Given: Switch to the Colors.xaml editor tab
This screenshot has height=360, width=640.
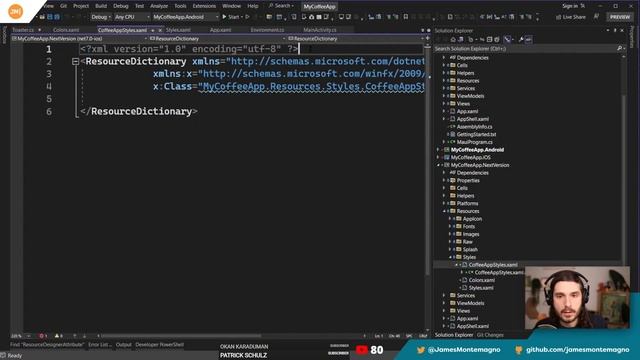Looking at the screenshot, I should click(x=66, y=30).
